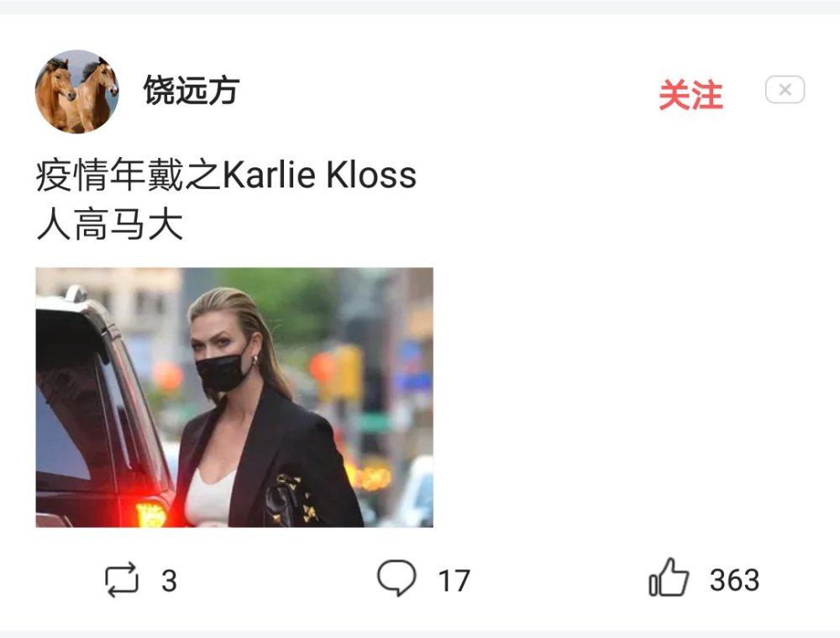Click the gray divider bar below the post
This screenshot has width=840, height=638.
pos(420,635)
